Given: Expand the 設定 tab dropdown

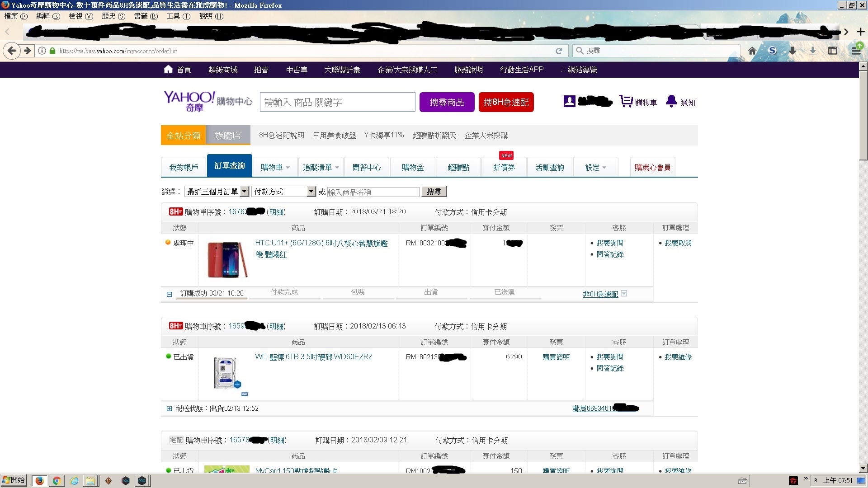Looking at the screenshot, I should [x=604, y=168].
